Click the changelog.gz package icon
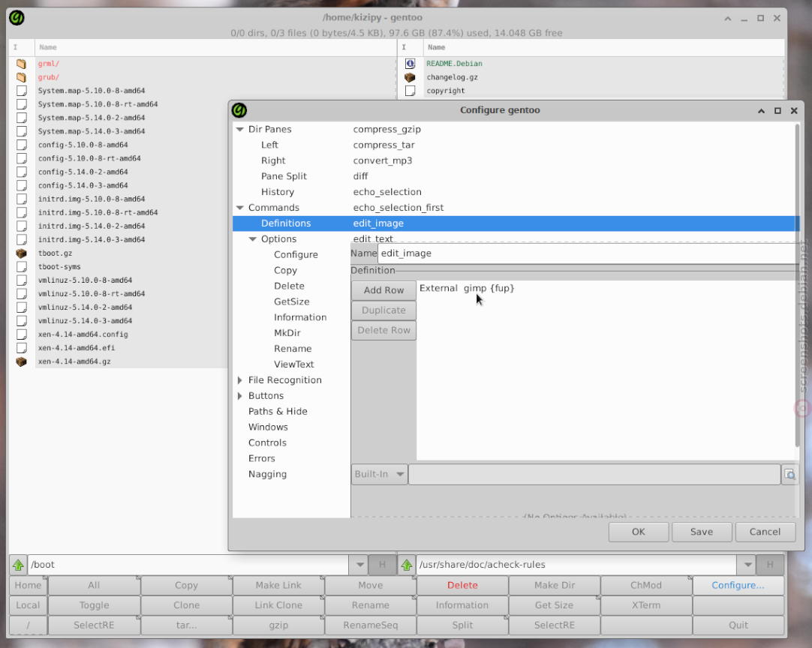 (411, 77)
